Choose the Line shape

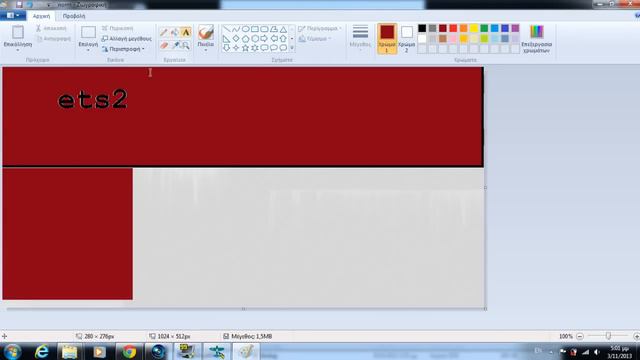click(227, 29)
